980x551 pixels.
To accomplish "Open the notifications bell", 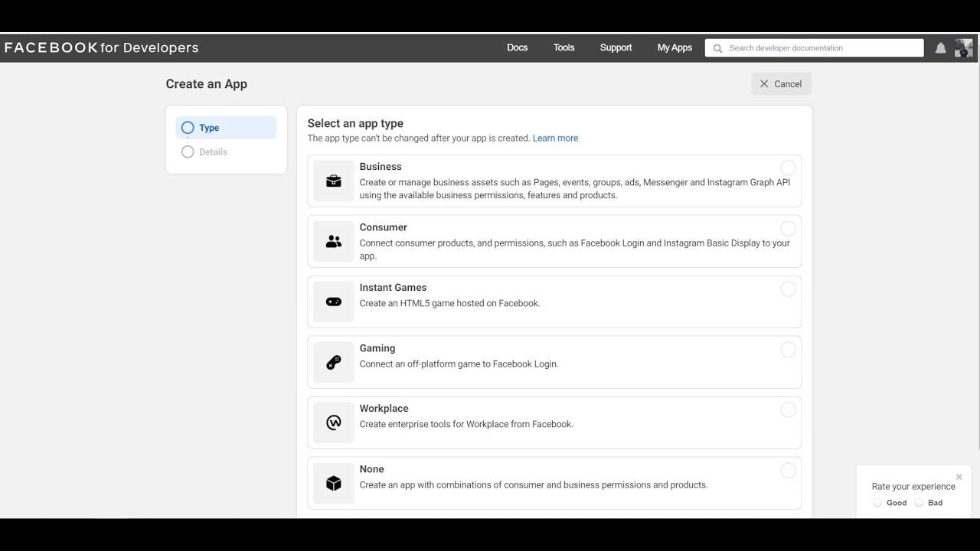I will point(941,48).
